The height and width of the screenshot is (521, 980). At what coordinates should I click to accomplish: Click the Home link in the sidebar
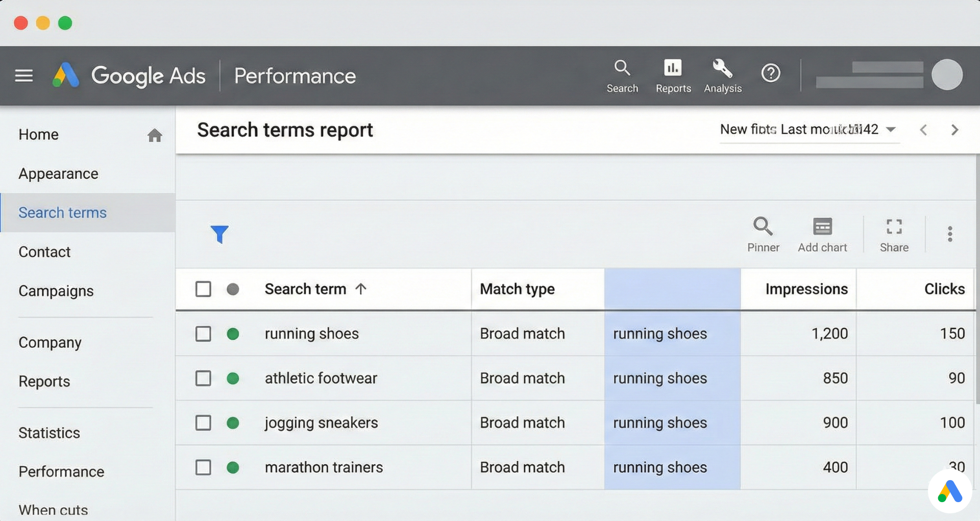38,134
